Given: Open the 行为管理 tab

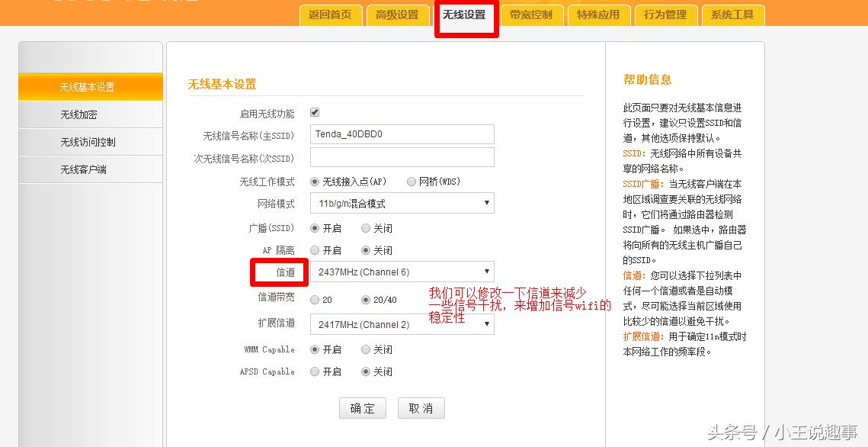Looking at the screenshot, I should click(666, 14).
